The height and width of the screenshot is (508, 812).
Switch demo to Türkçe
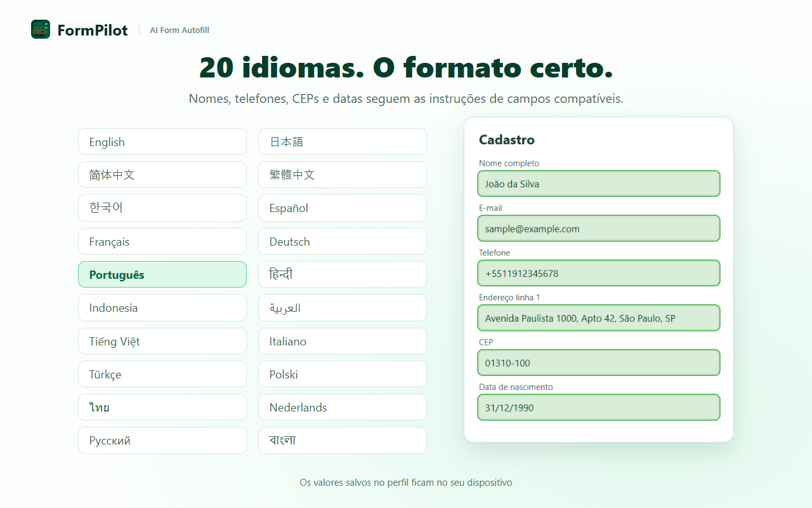coord(162,374)
